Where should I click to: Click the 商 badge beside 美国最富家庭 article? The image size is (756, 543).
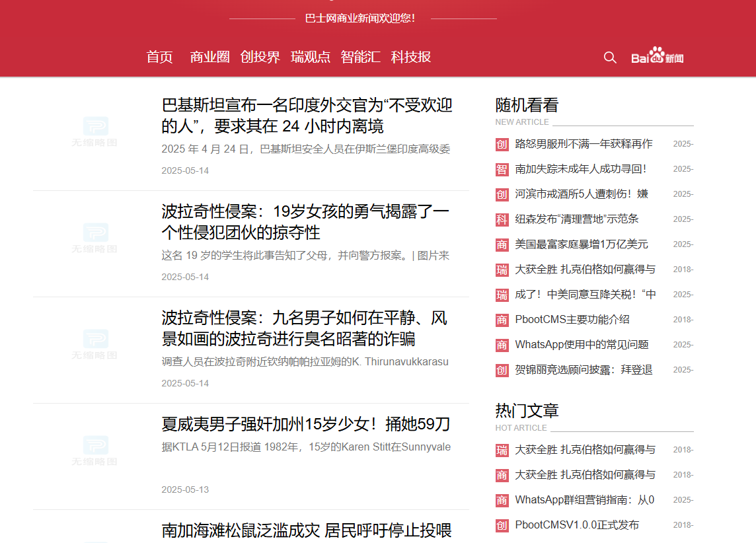pos(502,244)
